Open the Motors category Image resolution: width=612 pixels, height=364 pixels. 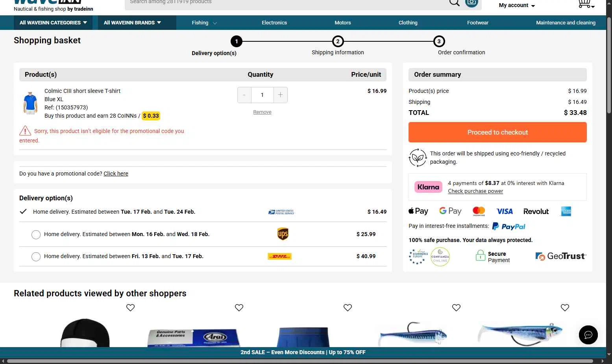point(342,22)
